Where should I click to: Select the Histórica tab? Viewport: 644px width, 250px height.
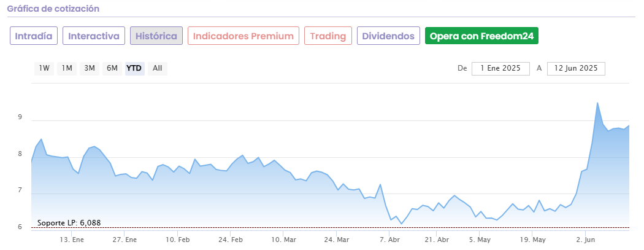[x=156, y=36]
